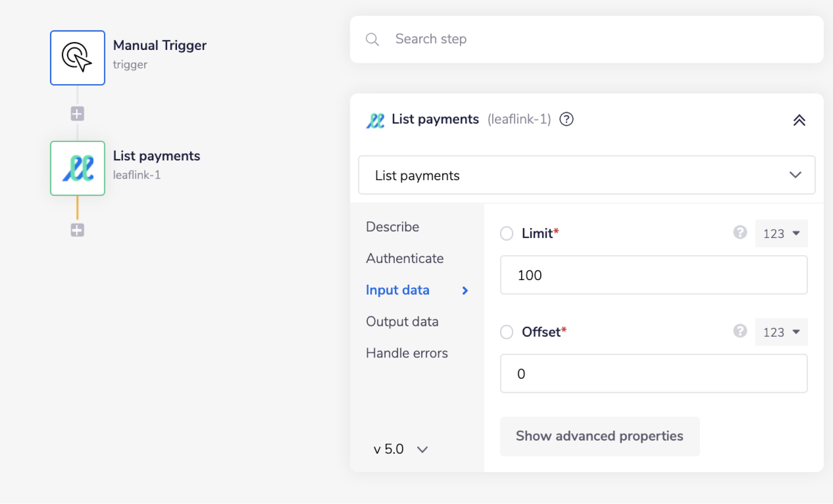Screen dimensions: 833x504
Task: Click the LeafLink logo in panel header
Action: click(x=375, y=120)
